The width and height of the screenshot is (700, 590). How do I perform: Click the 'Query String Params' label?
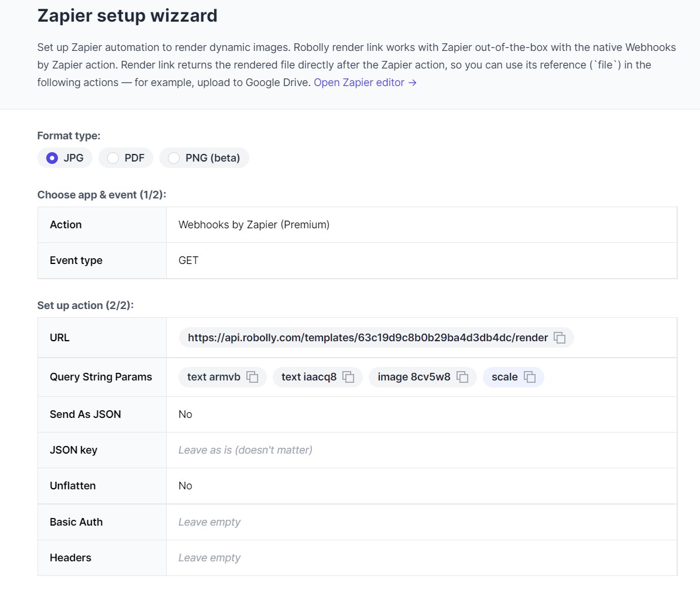pos(101,377)
